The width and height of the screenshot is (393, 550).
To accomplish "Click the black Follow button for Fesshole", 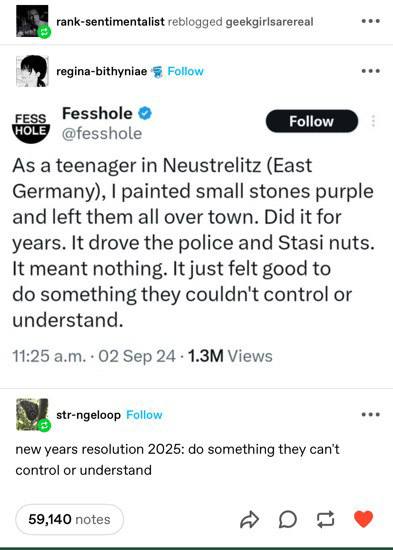I will click(x=312, y=121).
